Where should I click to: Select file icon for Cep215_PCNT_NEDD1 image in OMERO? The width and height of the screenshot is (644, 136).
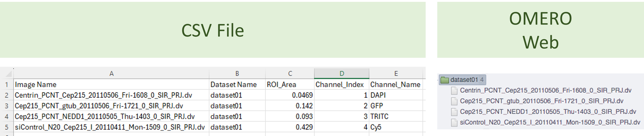[x=454, y=112]
